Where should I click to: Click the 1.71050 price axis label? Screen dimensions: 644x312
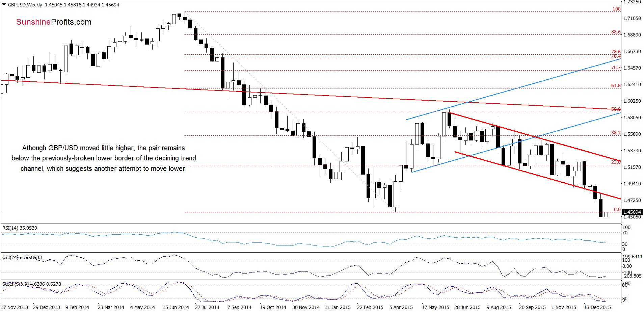(632, 18)
